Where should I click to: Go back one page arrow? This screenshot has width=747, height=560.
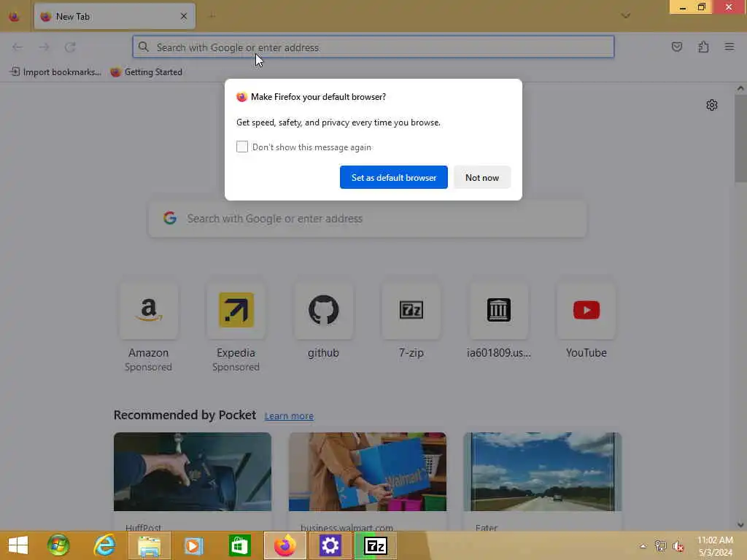(x=18, y=47)
